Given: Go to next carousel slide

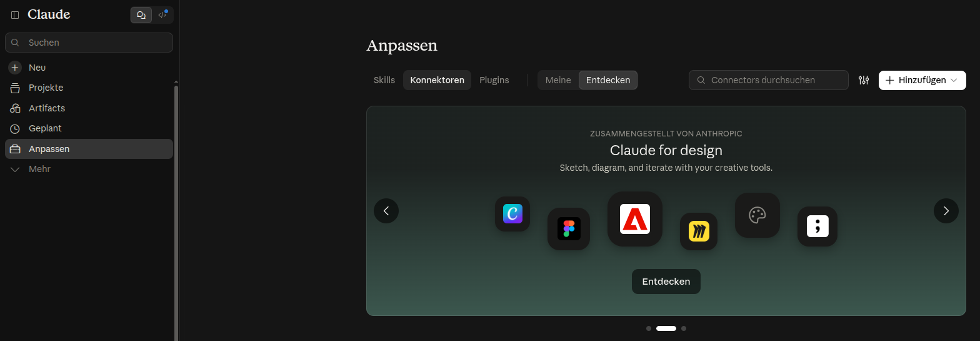Looking at the screenshot, I should [x=946, y=211].
